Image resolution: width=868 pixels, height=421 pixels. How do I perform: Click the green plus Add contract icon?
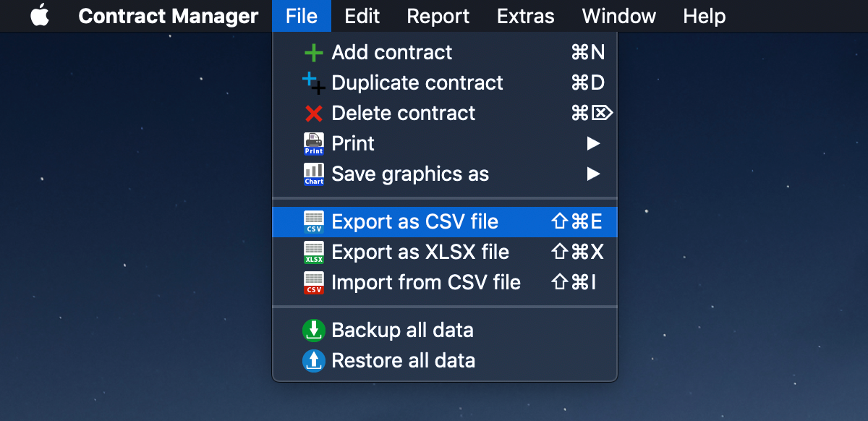pyautogui.click(x=314, y=53)
